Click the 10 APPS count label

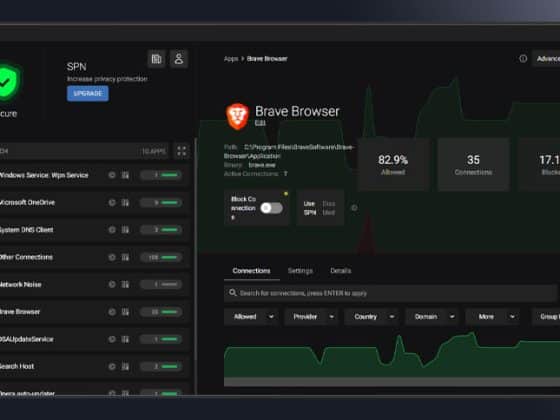(x=154, y=151)
